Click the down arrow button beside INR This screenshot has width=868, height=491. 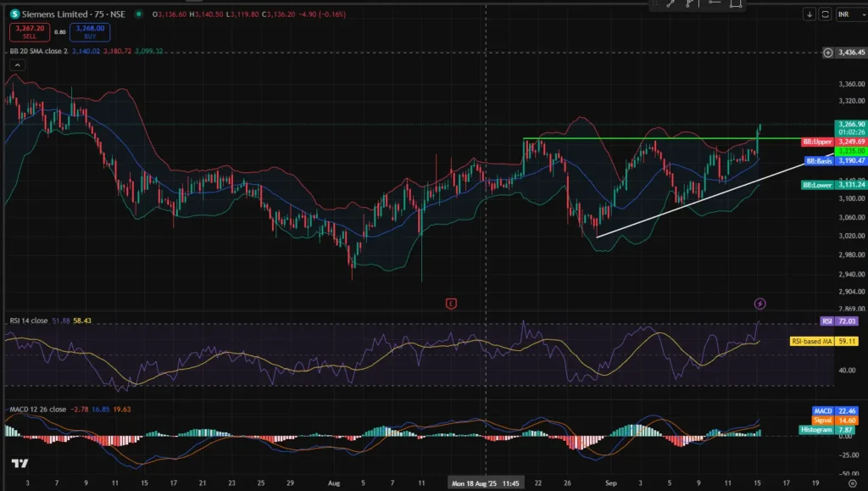coord(810,14)
